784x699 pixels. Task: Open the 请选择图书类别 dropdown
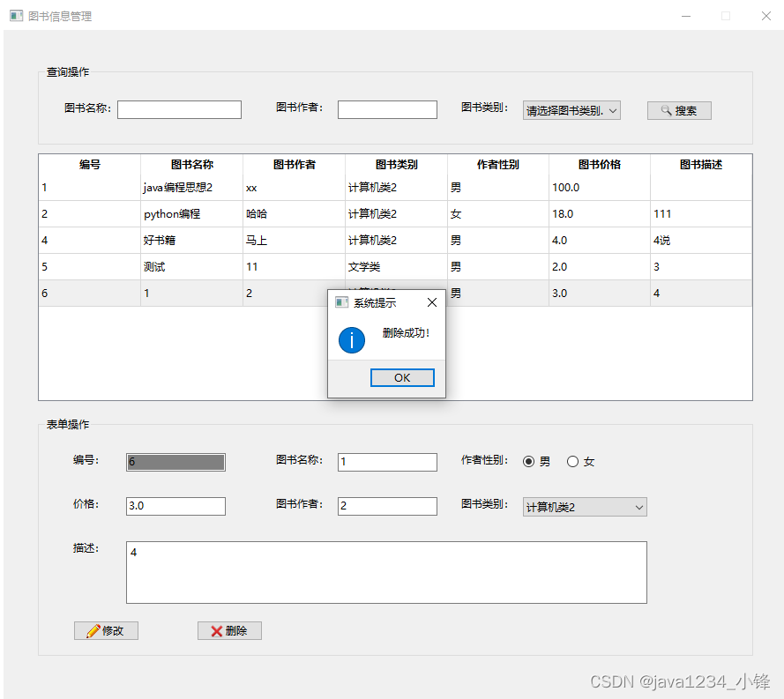[x=571, y=110]
